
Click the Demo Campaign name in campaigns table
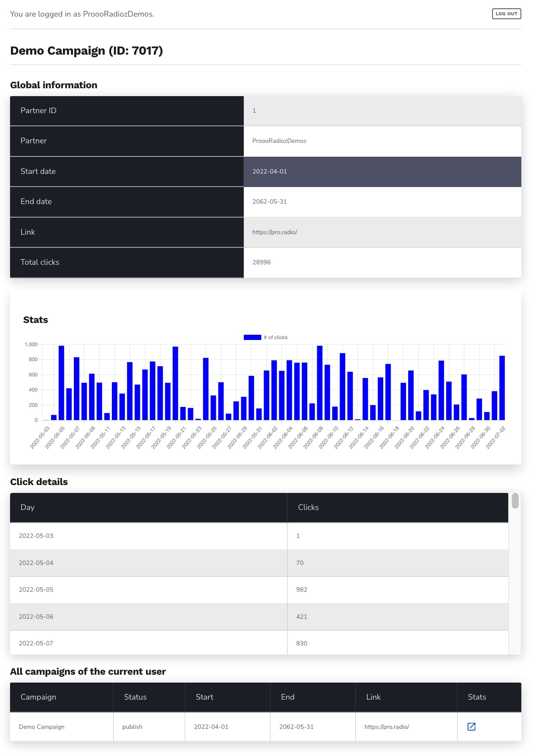[42, 727]
